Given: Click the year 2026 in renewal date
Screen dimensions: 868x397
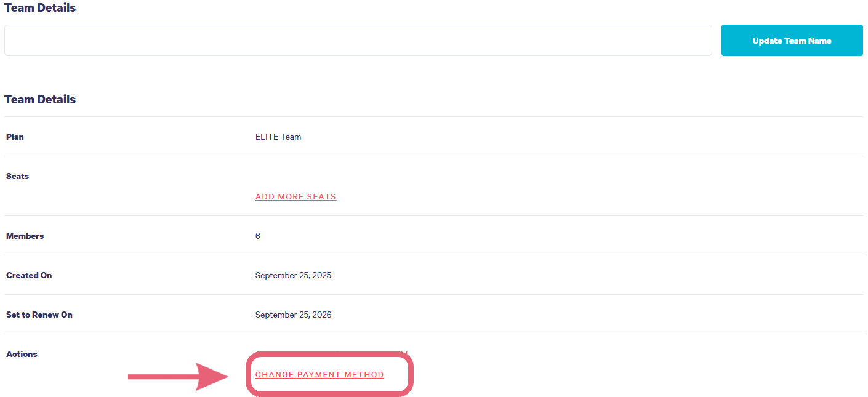Looking at the screenshot, I should coord(321,315).
